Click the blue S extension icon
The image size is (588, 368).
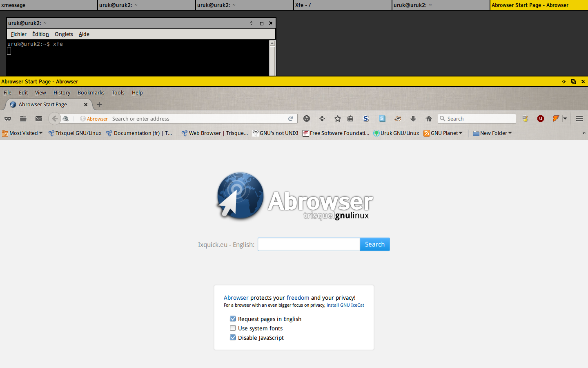point(366,119)
